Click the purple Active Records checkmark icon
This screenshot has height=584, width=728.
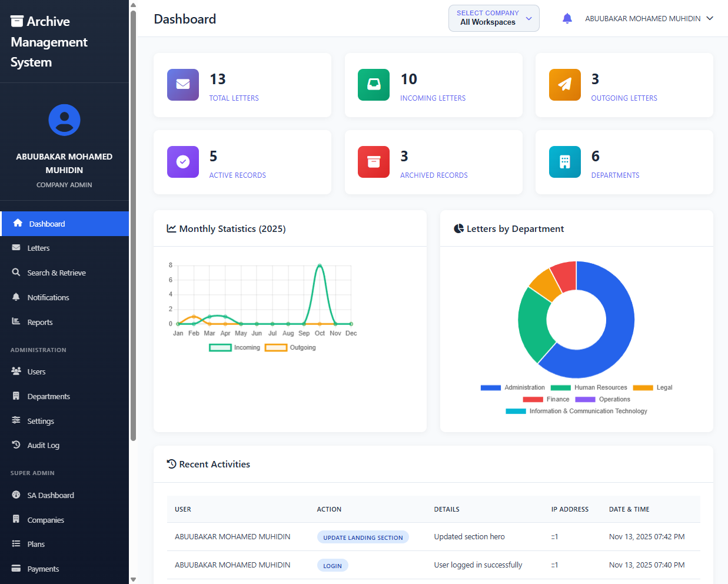click(x=183, y=162)
